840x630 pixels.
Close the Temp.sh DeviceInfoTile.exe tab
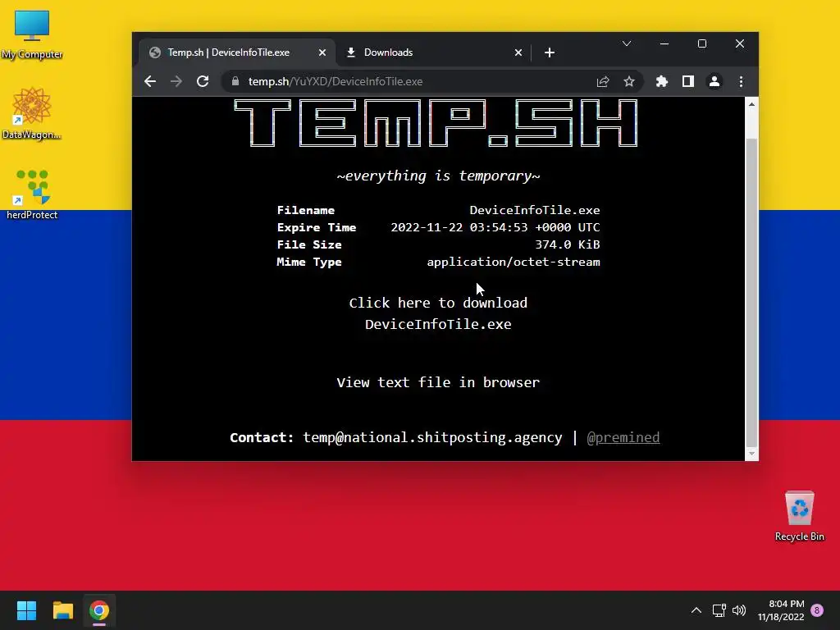click(322, 52)
